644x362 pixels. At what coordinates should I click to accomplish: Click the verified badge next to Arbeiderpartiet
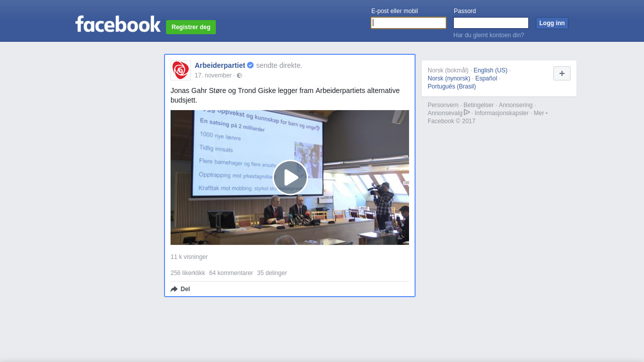click(250, 65)
